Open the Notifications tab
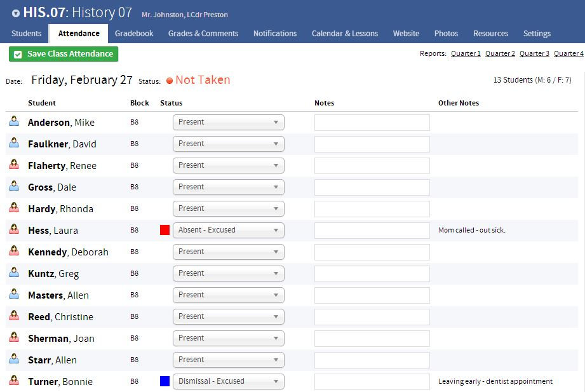 pyautogui.click(x=275, y=34)
